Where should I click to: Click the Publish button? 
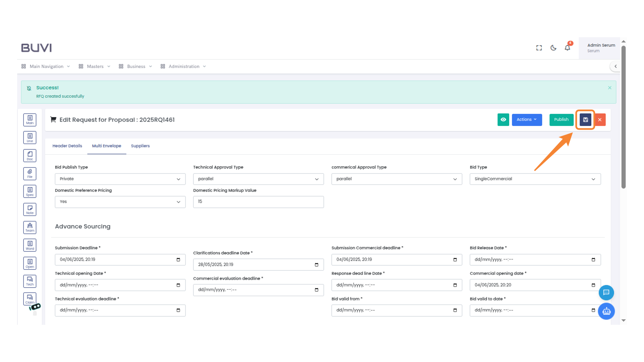coord(561,120)
